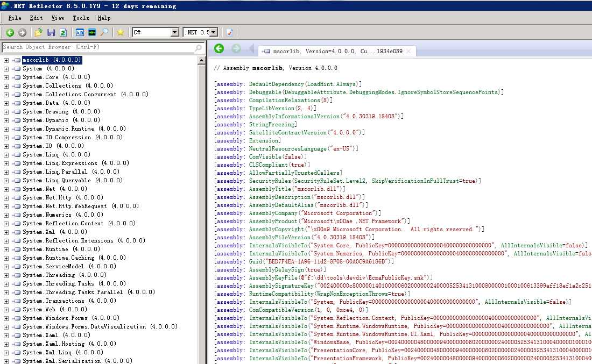Image resolution: width=592 pixels, height=364 pixels.
Task: Click the tree scrollbar up arrow
Action: tap(201, 60)
